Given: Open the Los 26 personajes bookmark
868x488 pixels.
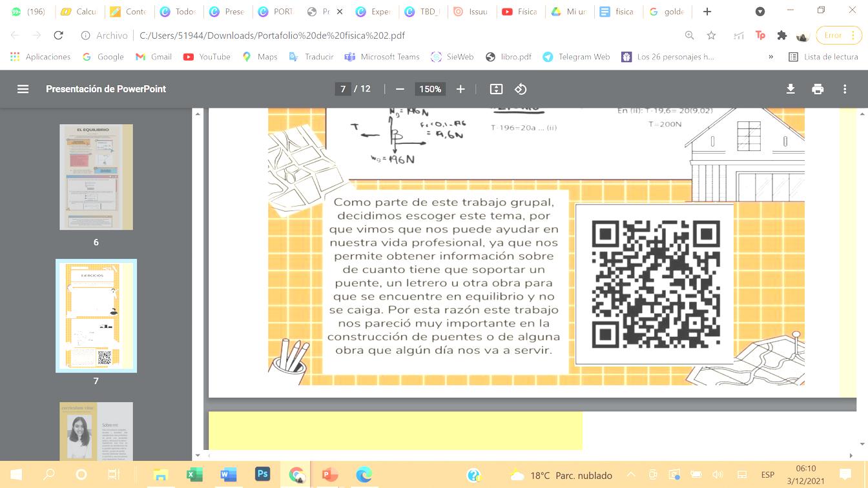Looking at the screenshot, I should (668, 57).
